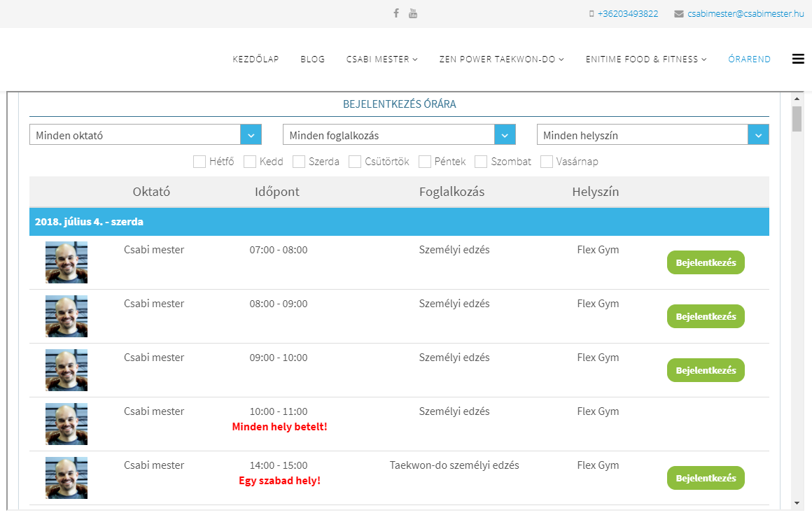Open the Minden foglalkozás dropdown
Screen dimensions: 812x515
pyautogui.click(x=505, y=135)
